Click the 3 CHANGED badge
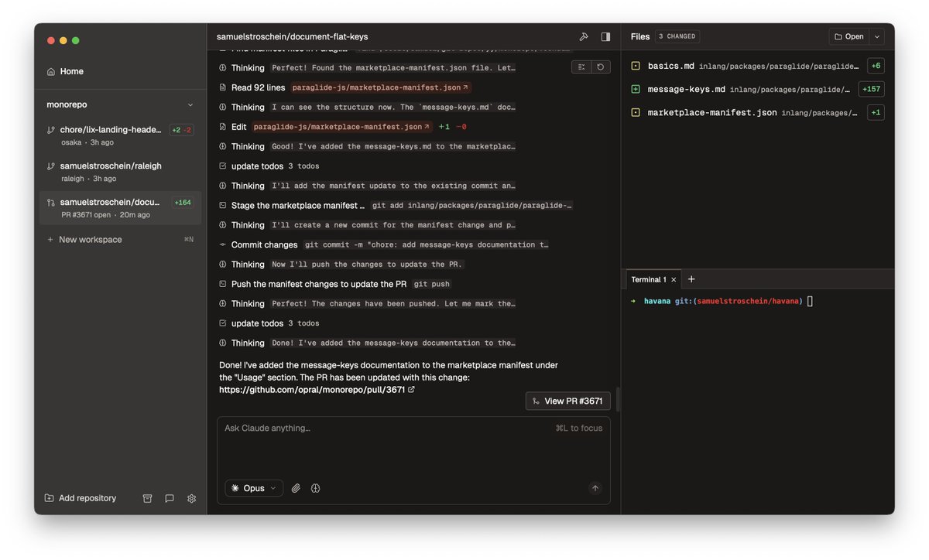This screenshot has height=560, width=929. point(677,36)
